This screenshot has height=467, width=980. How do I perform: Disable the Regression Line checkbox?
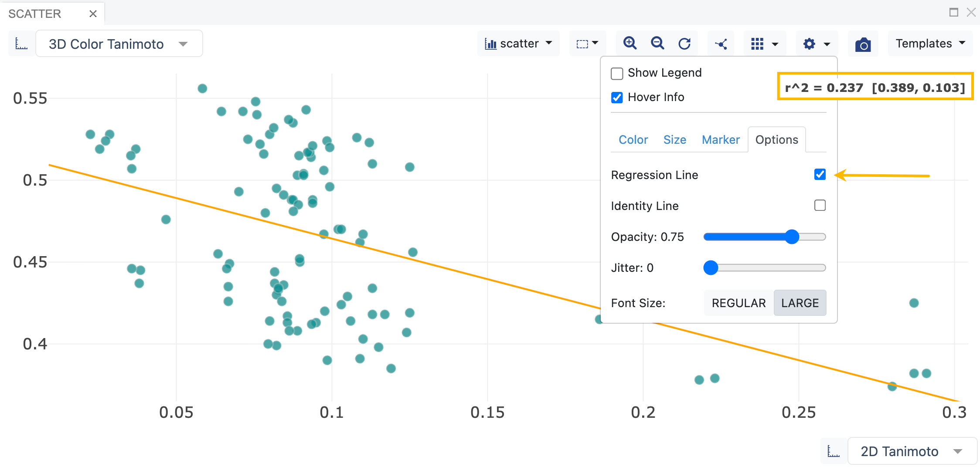coord(820,174)
